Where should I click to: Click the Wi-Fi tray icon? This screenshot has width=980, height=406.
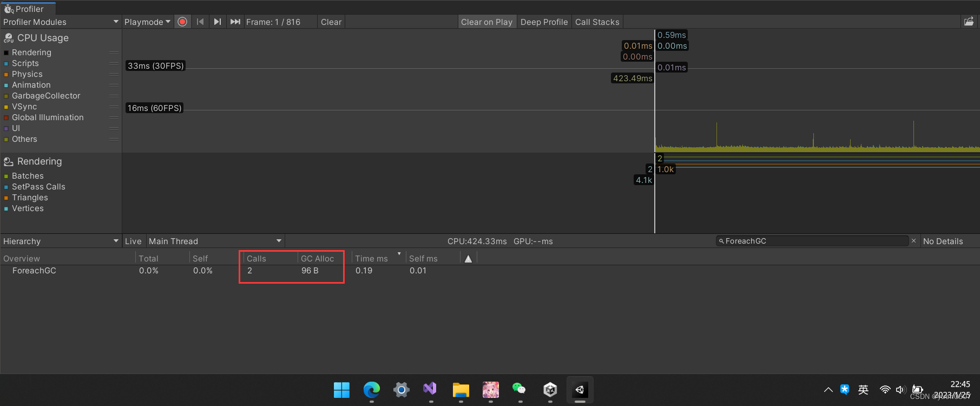[885, 390]
